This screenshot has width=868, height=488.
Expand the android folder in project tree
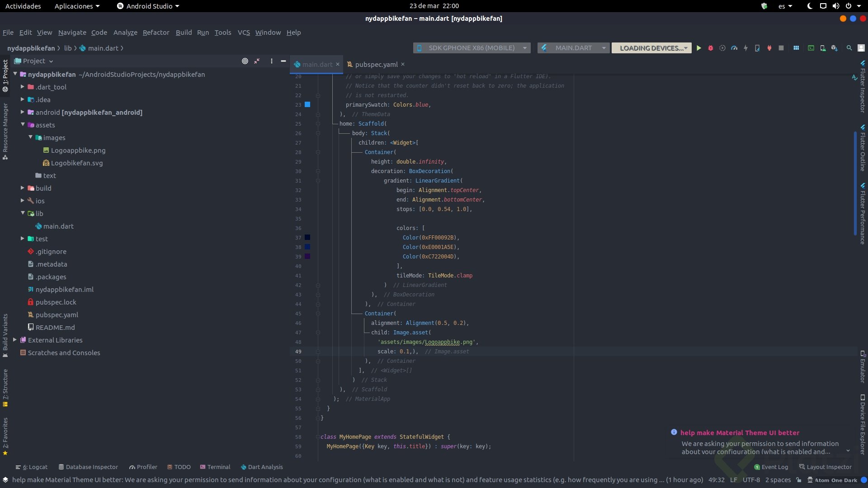pyautogui.click(x=23, y=112)
